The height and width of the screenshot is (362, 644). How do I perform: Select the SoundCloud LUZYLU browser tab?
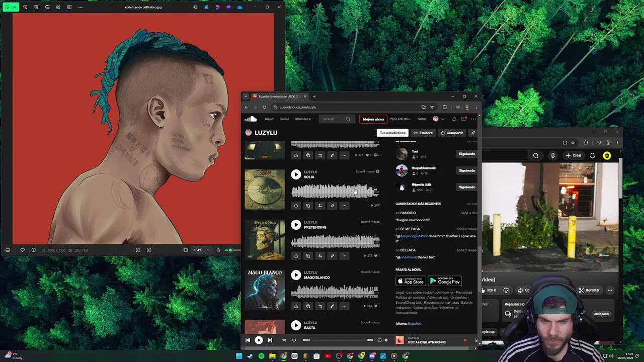280,96
